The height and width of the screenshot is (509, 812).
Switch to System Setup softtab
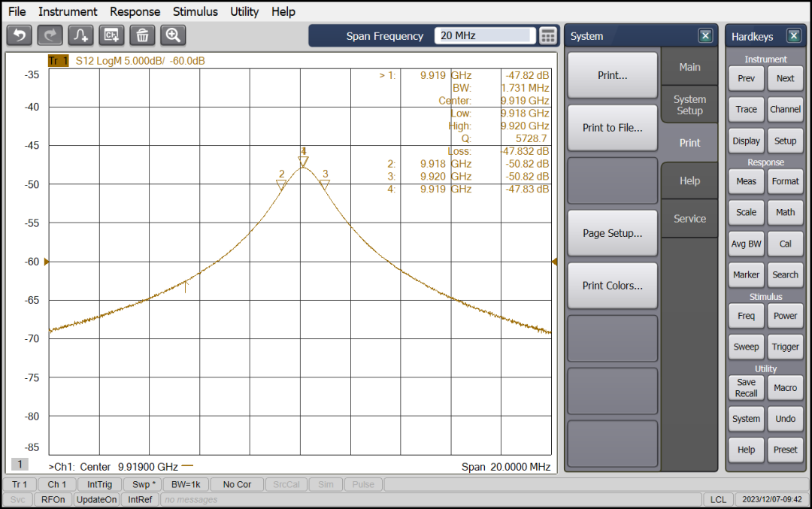coord(689,105)
